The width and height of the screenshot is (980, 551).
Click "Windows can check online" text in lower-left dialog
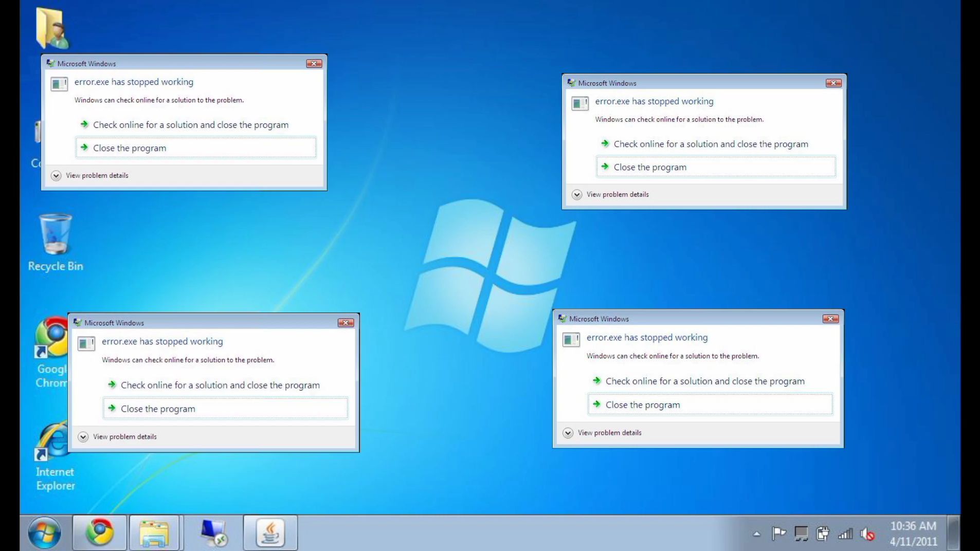188,360
